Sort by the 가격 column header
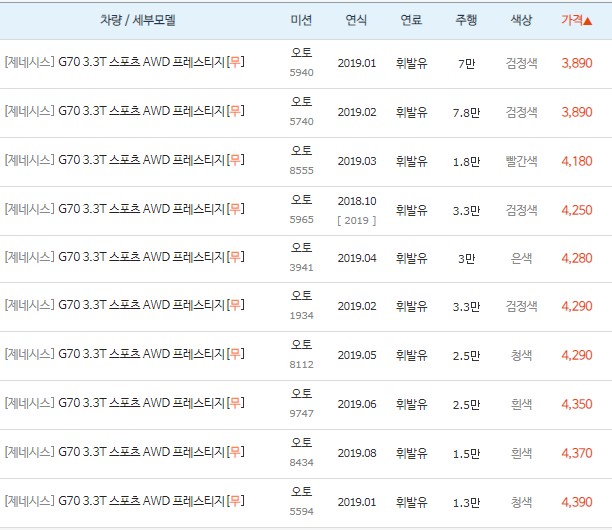The image size is (612, 530). click(576, 20)
